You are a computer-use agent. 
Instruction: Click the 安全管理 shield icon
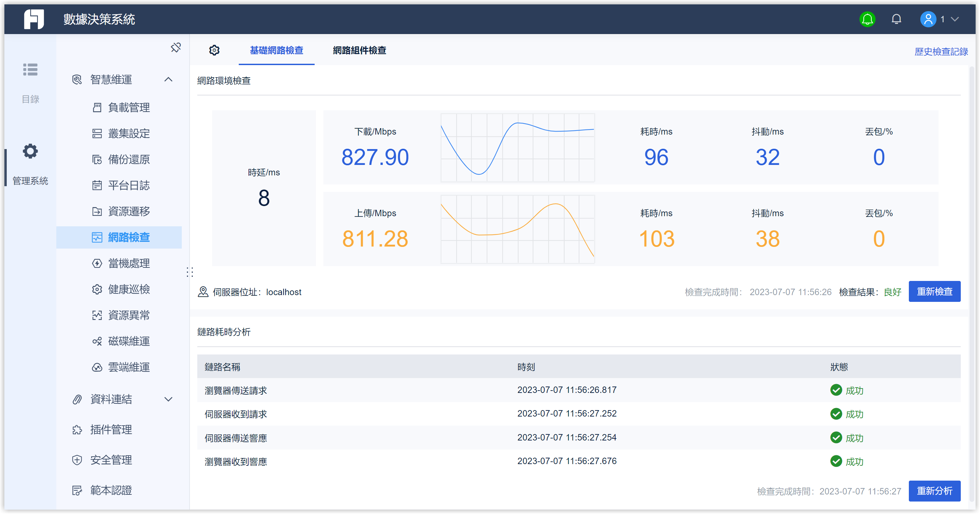[x=77, y=460]
